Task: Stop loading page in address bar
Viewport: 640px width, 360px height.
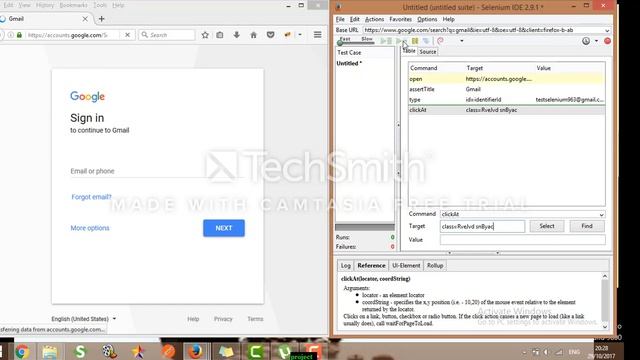Action: 127,35
